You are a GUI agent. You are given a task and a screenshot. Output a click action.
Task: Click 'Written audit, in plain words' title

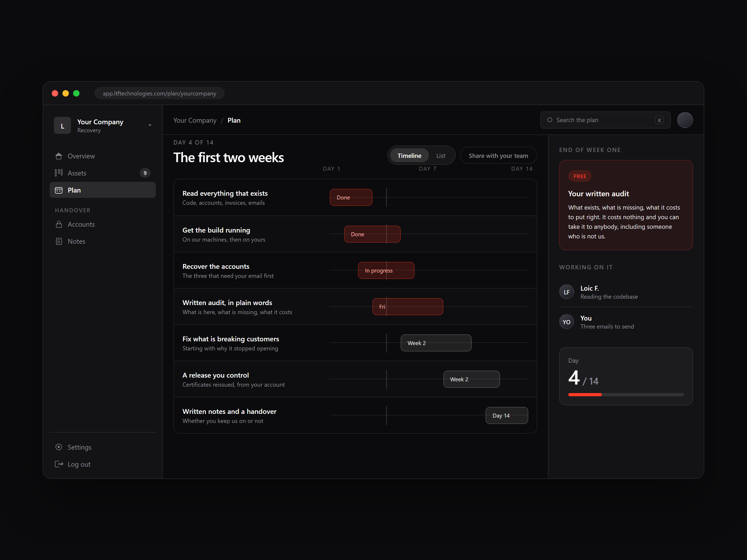pos(227,302)
